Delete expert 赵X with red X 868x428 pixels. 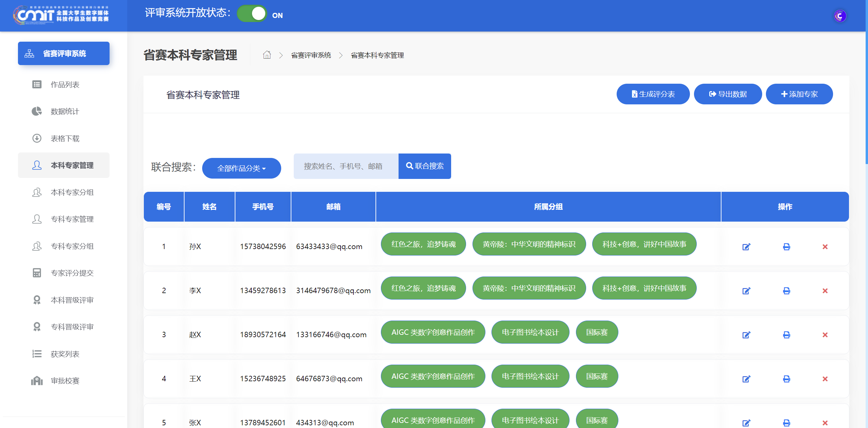pyautogui.click(x=825, y=335)
